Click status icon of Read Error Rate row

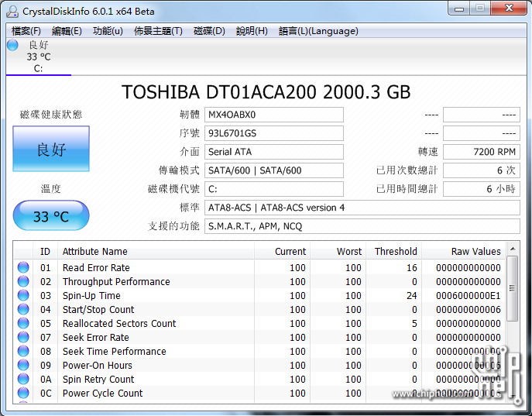[23, 267]
